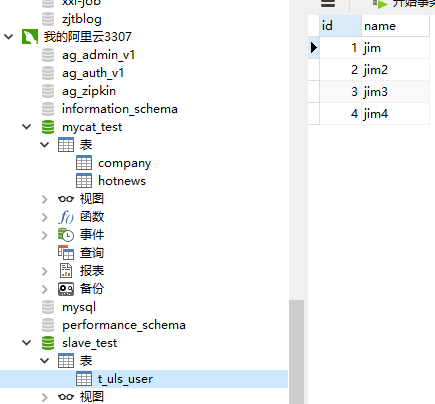Collapse the 我的阿里云3307 connection

point(9,37)
